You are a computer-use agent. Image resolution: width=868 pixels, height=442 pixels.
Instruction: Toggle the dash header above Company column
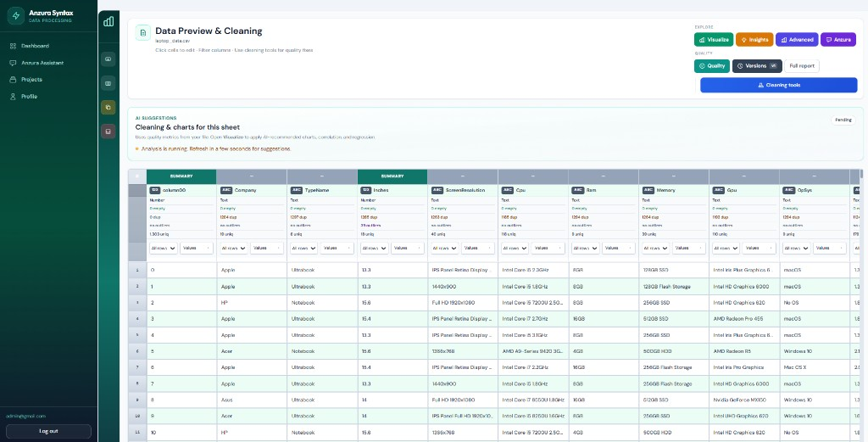(x=251, y=176)
